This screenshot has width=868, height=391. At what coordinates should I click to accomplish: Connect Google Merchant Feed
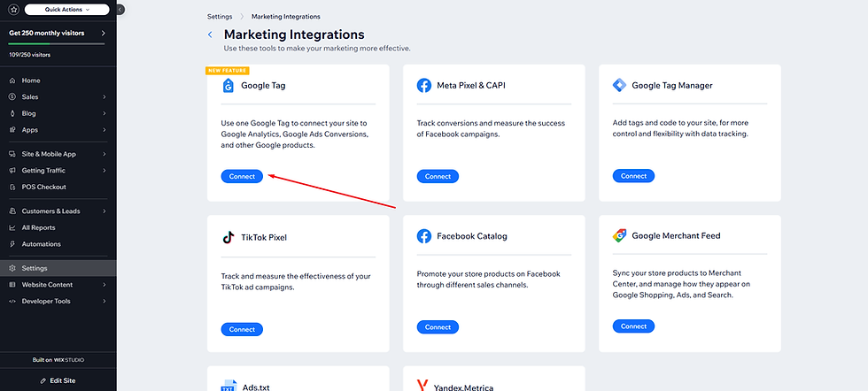(633, 326)
